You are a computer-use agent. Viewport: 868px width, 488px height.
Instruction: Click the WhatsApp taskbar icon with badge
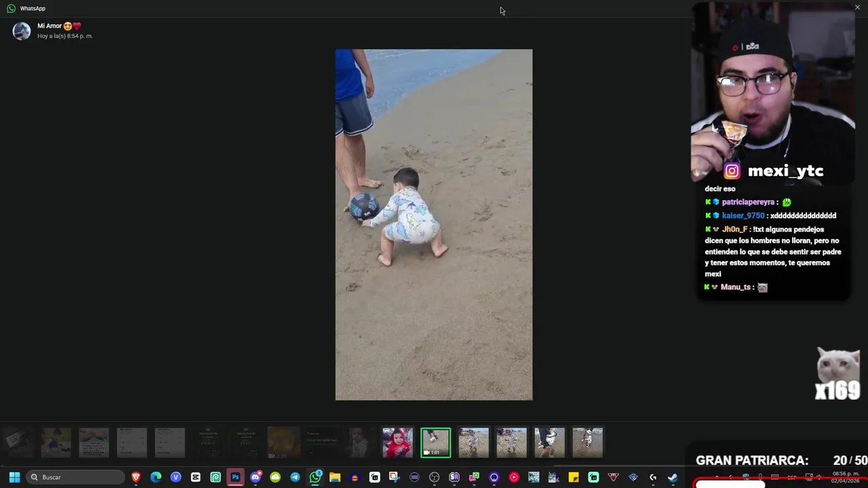click(315, 477)
